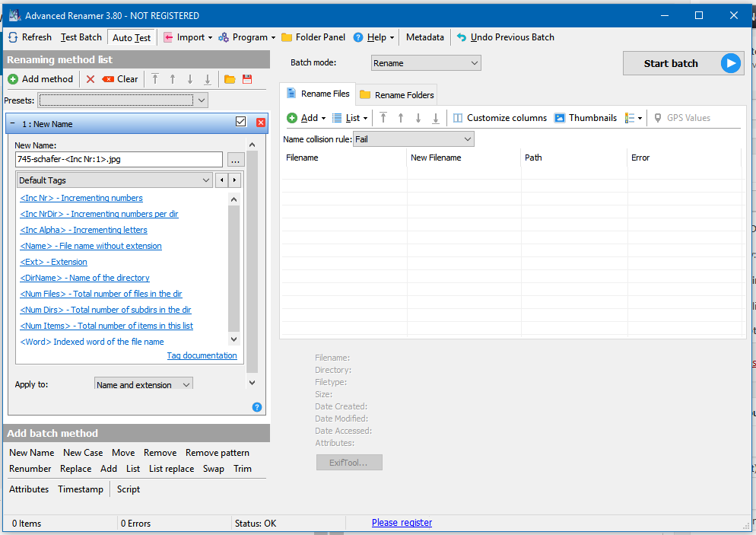Remove the New Name method with the red X

[x=261, y=123]
